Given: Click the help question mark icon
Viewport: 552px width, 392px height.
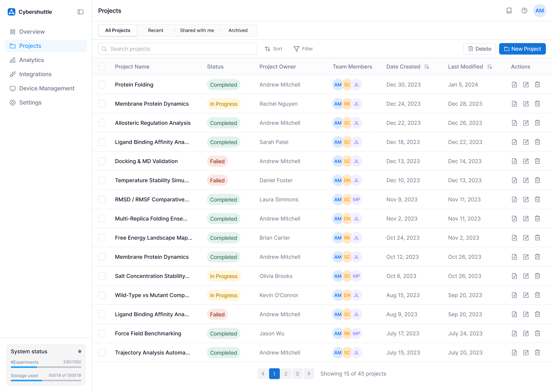Looking at the screenshot, I should [524, 11].
